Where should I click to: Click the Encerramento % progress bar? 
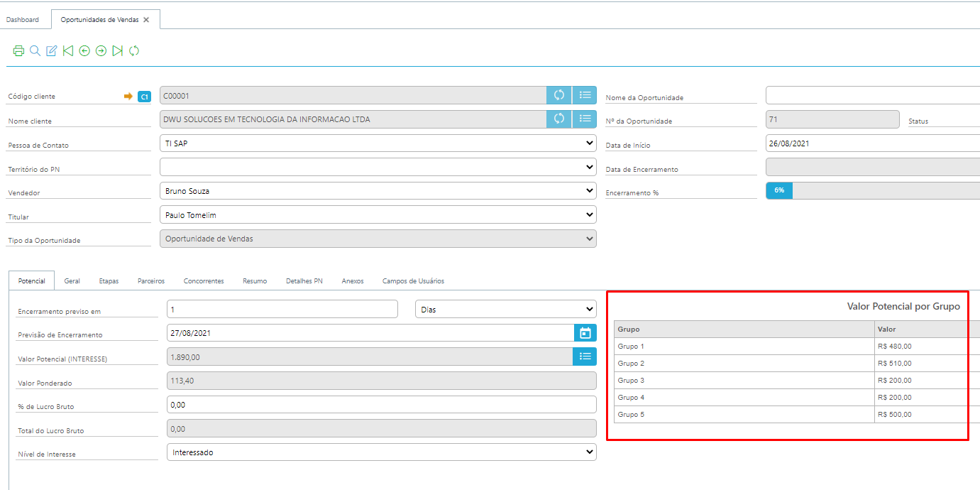point(873,190)
